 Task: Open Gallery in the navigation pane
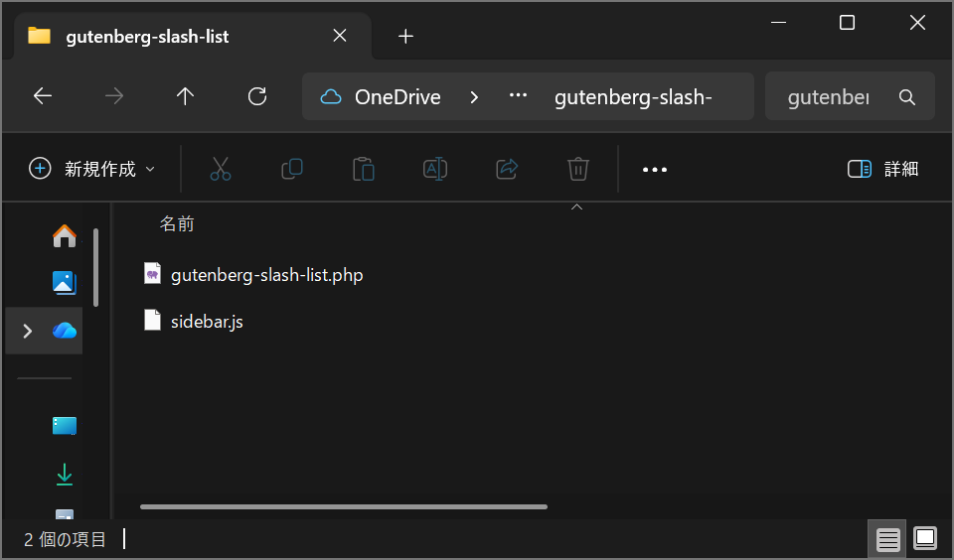pyautogui.click(x=65, y=283)
